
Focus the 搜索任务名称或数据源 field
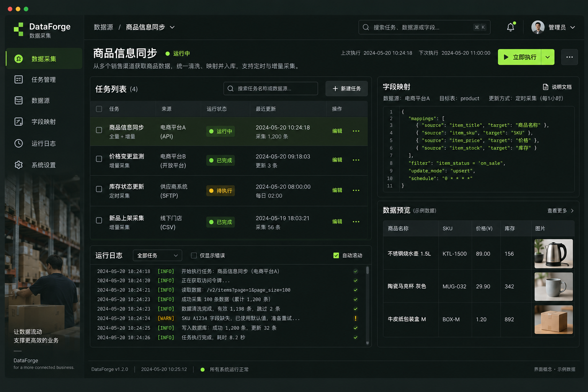click(271, 88)
